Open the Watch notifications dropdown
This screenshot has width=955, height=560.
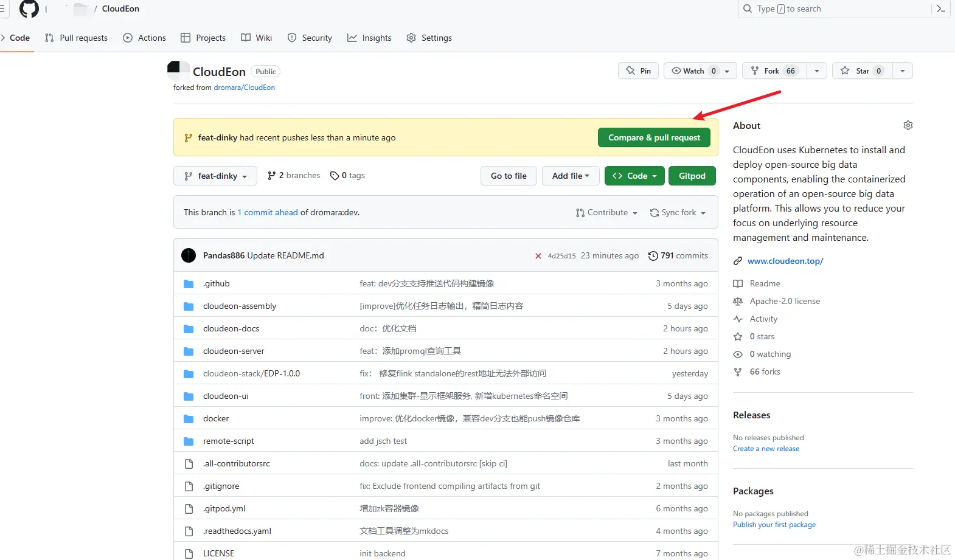700,71
